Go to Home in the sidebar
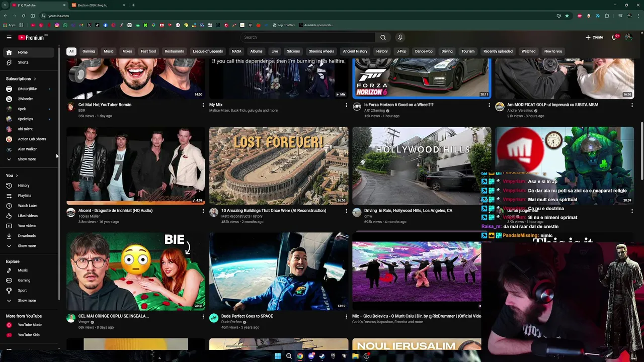 click(x=28, y=52)
